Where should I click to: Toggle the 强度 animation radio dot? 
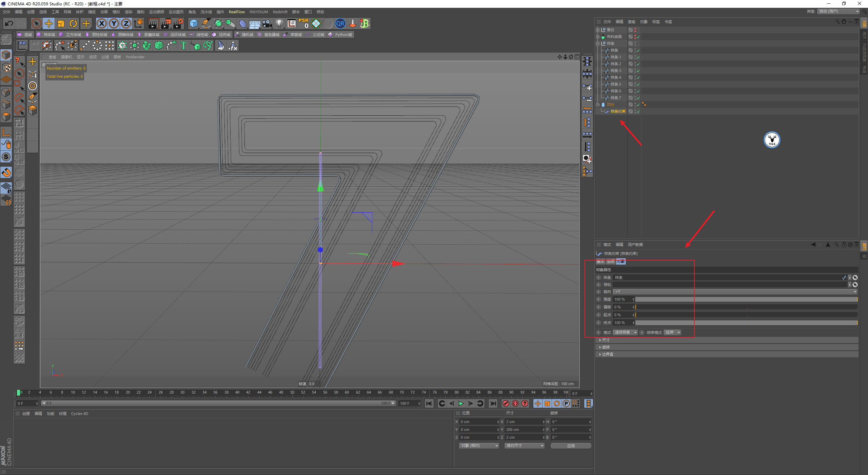pyautogui.click(x=598, y=299)
